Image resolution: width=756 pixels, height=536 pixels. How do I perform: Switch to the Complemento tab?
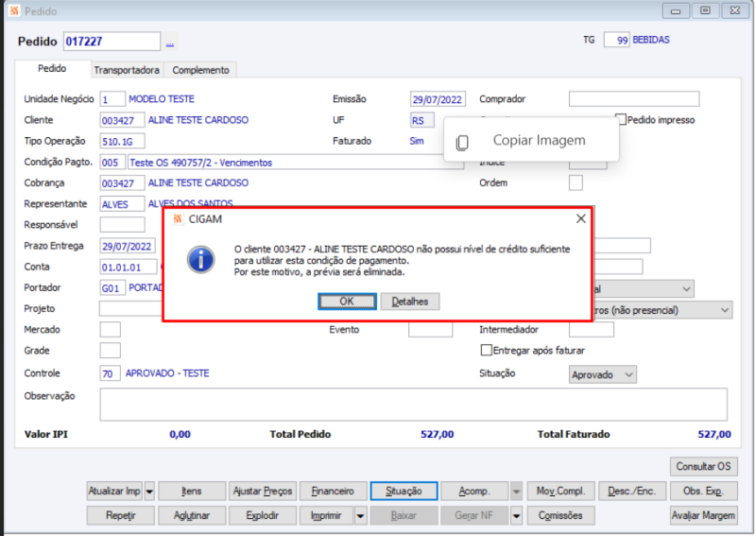(x=200, y=70)
